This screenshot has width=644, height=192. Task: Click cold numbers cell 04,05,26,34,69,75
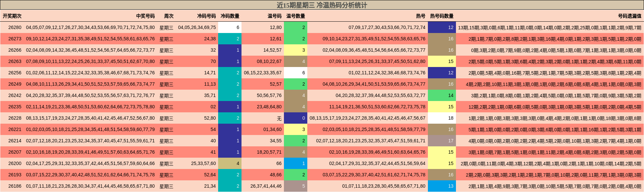pos(197,27)
